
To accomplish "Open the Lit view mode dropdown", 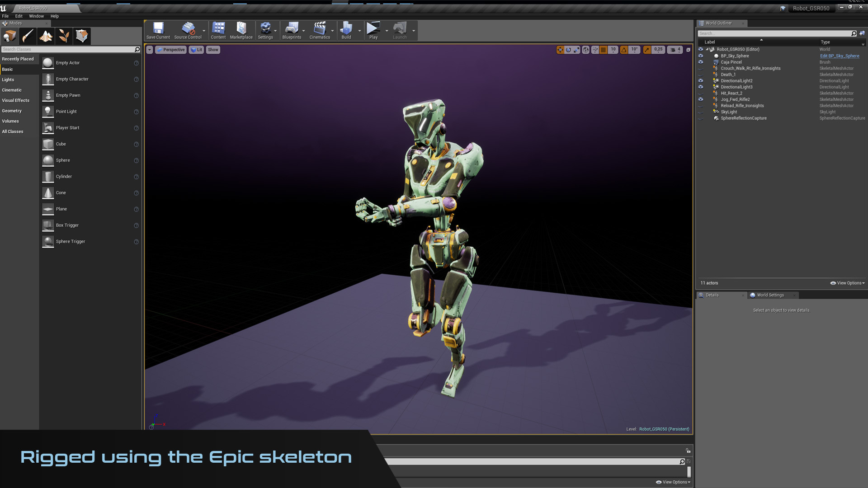I will click(x=196, y=50).
